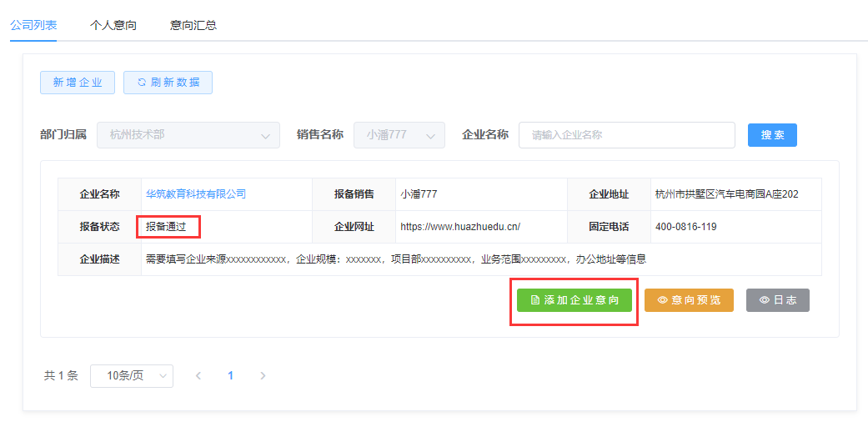Select page number 1 in pagination
This screenshot has height=422, width=868.
pyautogui.click(x=230, y=376)
